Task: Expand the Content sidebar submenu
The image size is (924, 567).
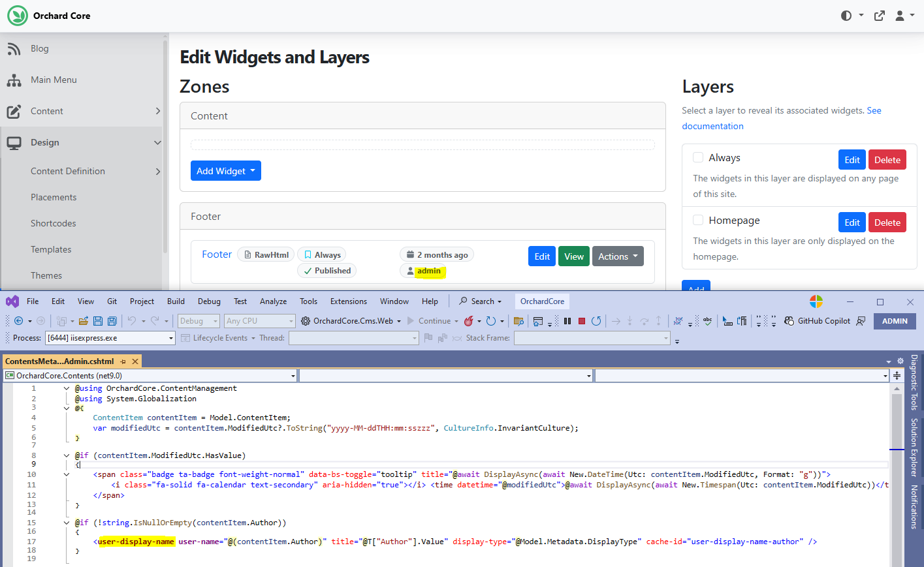Action: 157,112
